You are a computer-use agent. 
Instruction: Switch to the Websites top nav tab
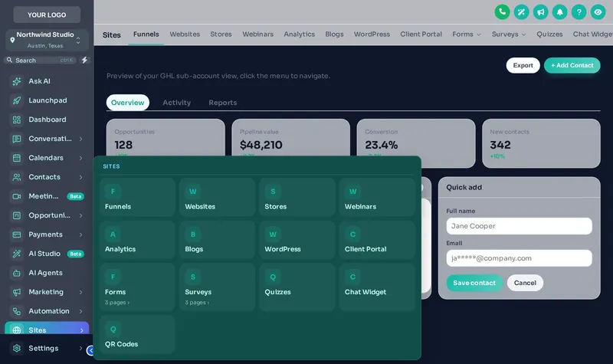185,34
